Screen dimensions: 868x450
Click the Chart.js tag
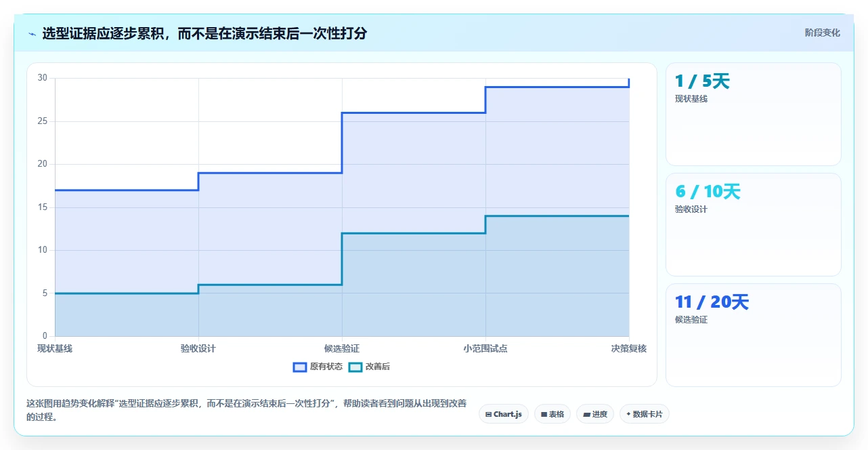504,414
